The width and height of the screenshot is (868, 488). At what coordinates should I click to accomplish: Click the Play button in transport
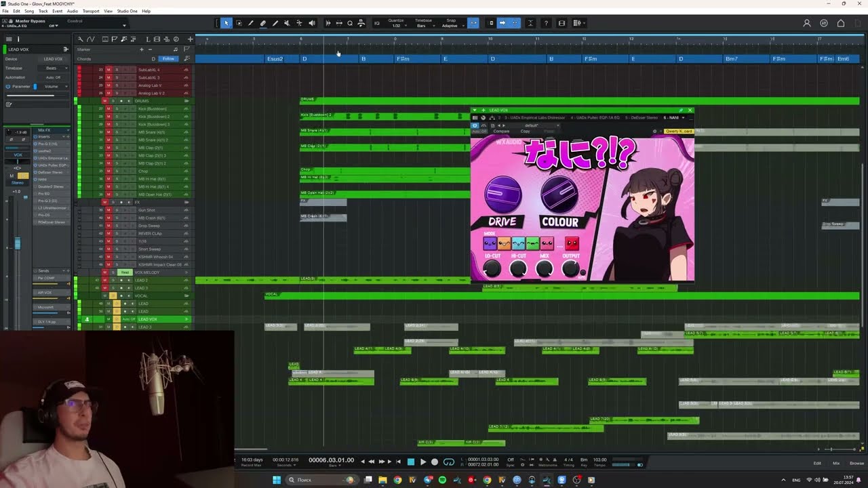coord(422,462)
